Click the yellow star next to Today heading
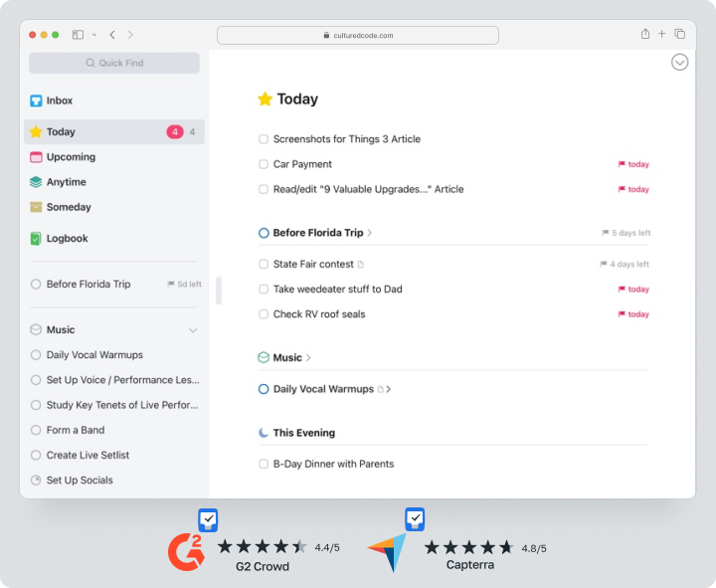The width and height of the screenshot is (716, 588). (x=265, y=98)
